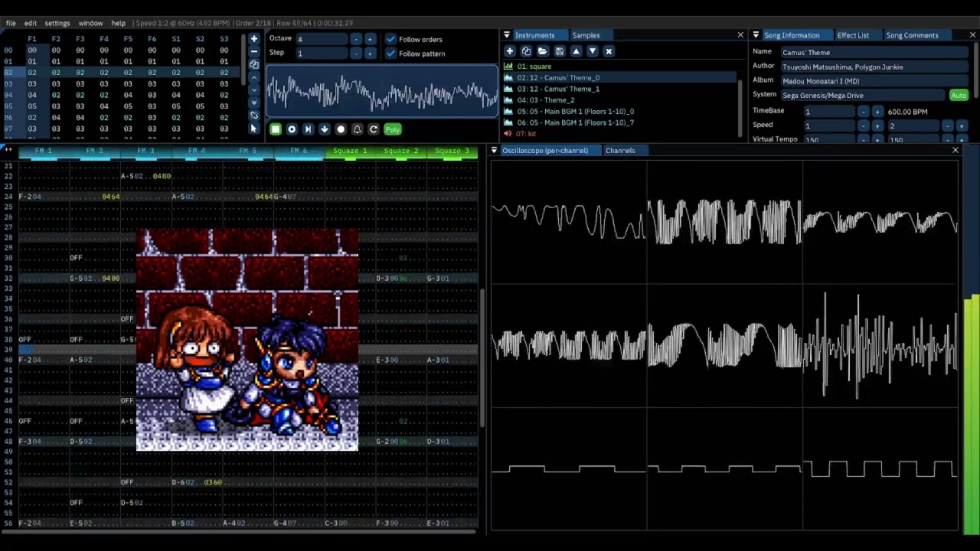Viewport: 980px width, 551px height.
Task: Click the song Name field
Action: pos(874,53)
